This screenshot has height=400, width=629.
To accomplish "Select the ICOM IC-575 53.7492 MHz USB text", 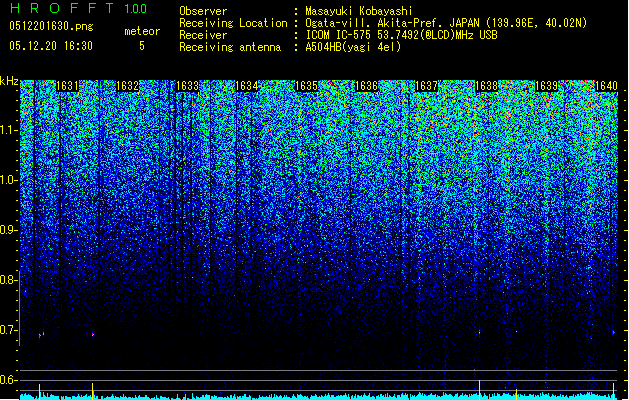I will [x=401, y=35].
